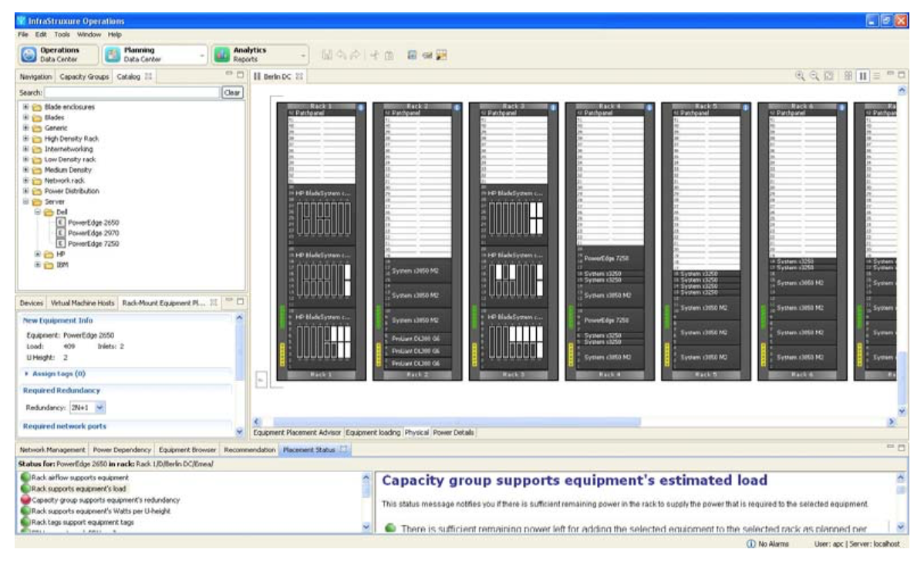Close the Catalog tab with its X icon

150,76
